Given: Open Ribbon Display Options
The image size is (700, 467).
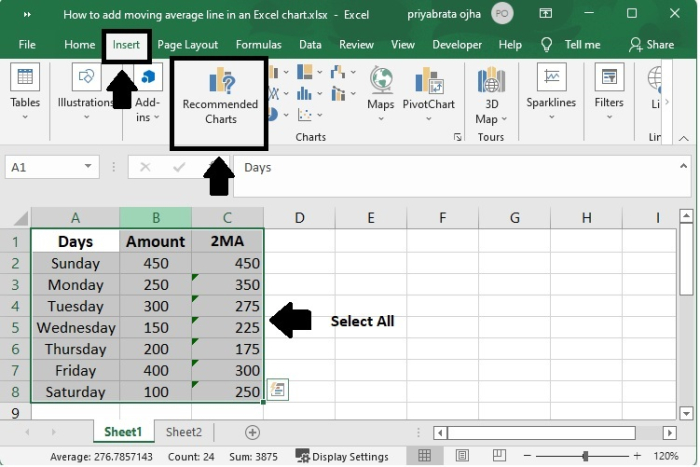Looking at the screenshot, I should 546,13.
